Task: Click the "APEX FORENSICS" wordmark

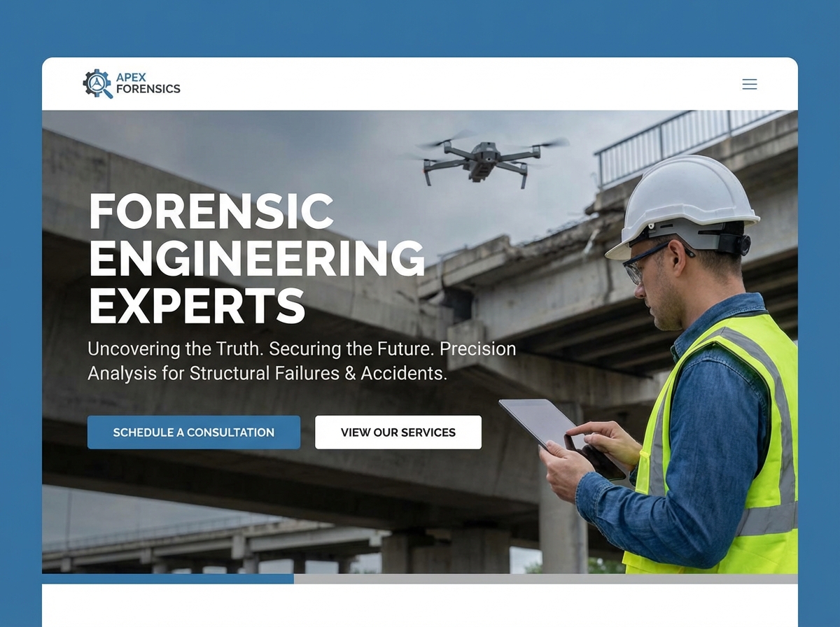Action: click(x=147, y=84)
